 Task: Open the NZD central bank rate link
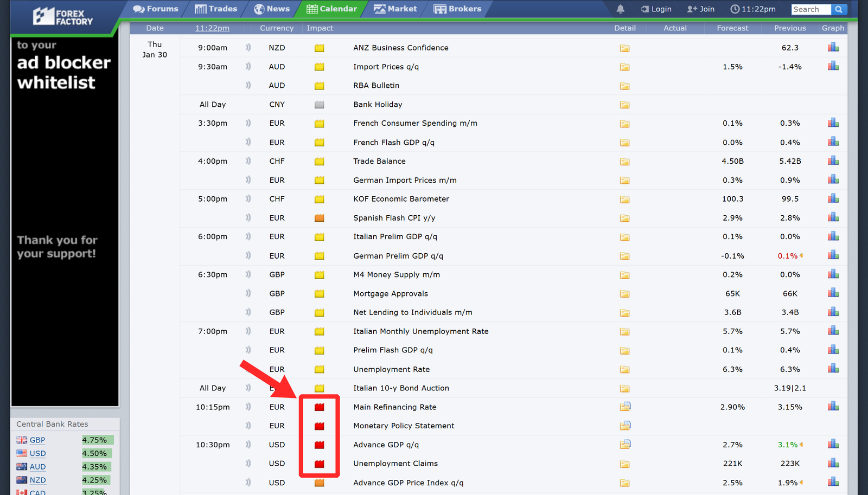(x=37, y=480)
